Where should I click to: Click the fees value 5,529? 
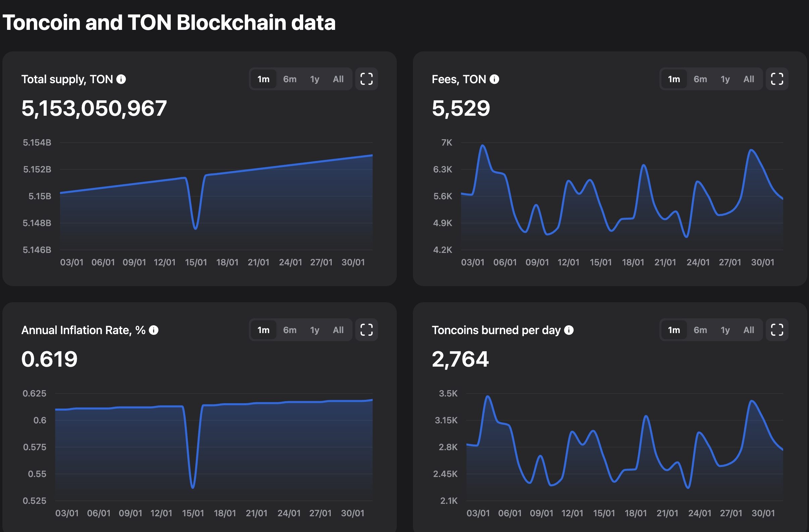coord(461,108)
